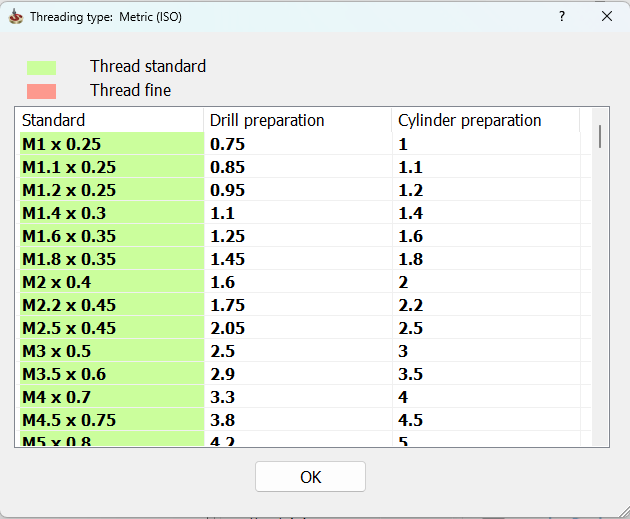Click the help question mark button
The width and height of the screenshot is (630, 519).
tap(562, 17)
